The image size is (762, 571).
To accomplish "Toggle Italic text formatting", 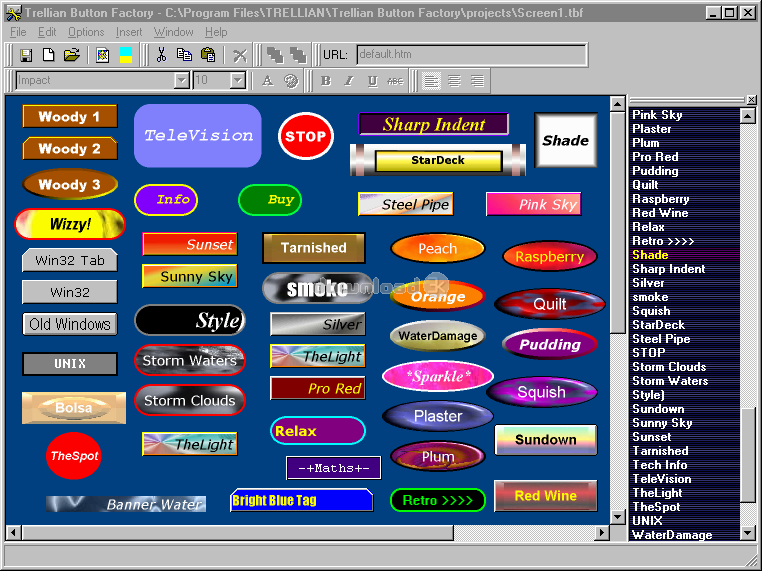I will [x=349, y=81].
